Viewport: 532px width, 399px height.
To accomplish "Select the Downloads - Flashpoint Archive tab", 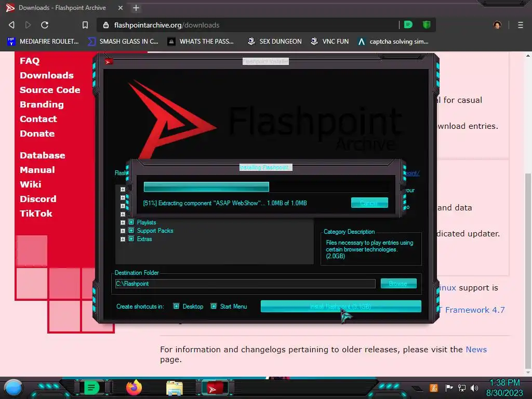I will click(62, 8).
